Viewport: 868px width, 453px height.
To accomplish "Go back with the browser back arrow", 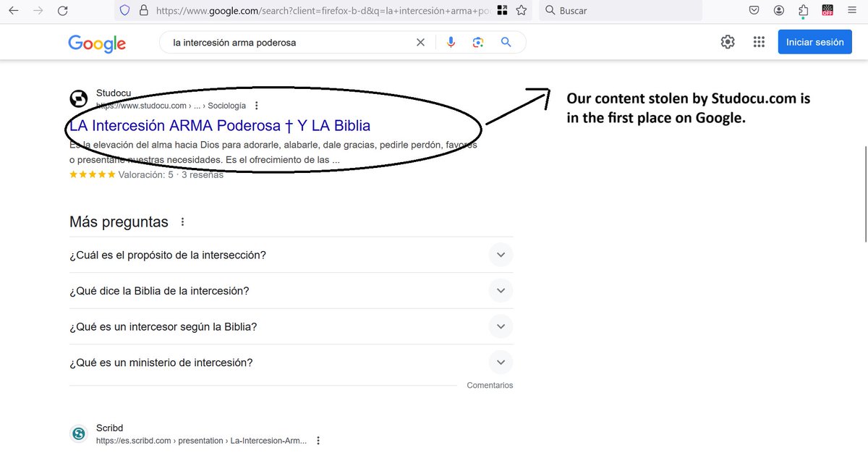I will pos(13,11).
